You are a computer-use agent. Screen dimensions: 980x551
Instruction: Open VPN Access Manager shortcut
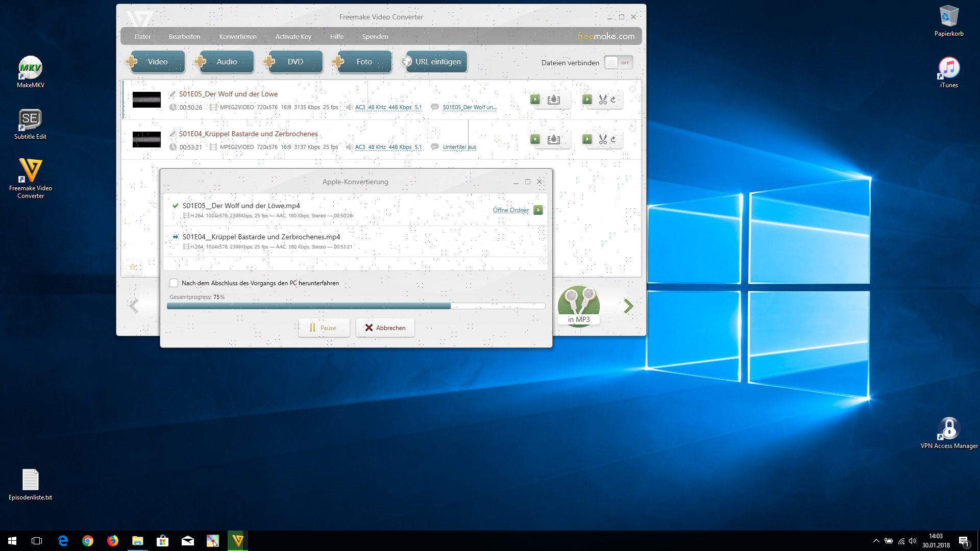click(949, 433)
